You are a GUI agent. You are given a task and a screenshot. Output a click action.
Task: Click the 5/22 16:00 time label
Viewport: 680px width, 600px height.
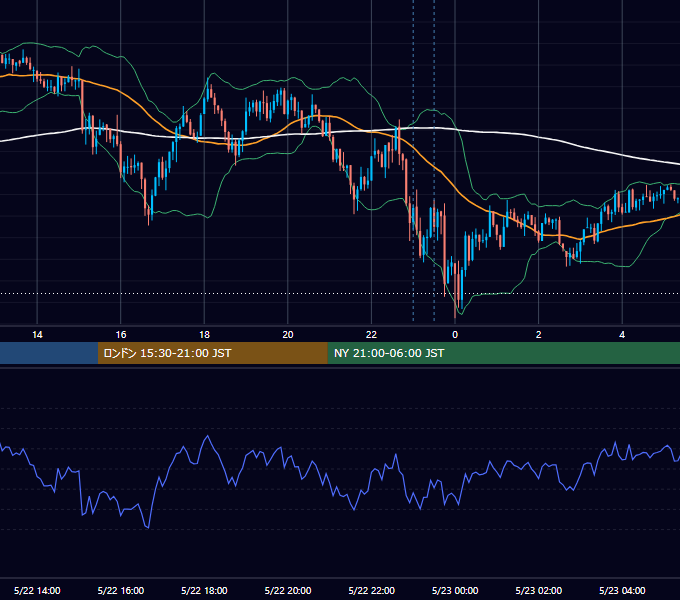[121, 590]
